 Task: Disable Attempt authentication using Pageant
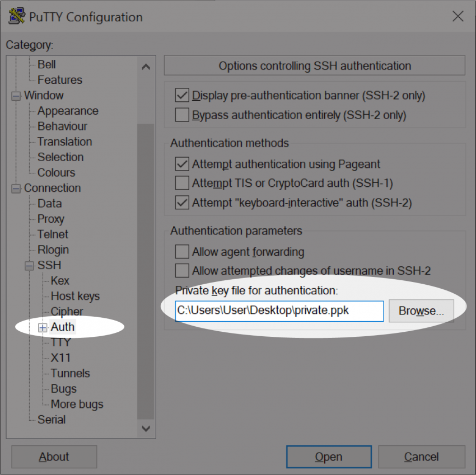pyautogui.click(x=182, y=164)
